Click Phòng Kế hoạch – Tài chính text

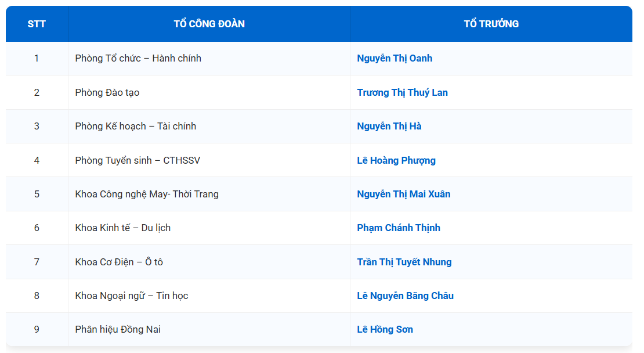coord(136,126)
